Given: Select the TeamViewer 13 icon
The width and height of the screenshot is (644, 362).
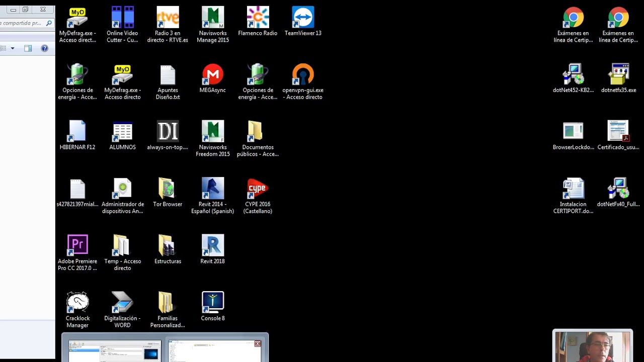Looking at the screenshot, I should pos(303,21).
